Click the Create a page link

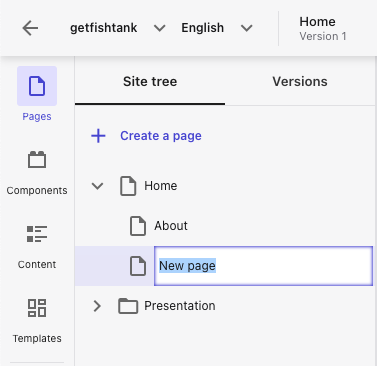click(x=161, y=136)
